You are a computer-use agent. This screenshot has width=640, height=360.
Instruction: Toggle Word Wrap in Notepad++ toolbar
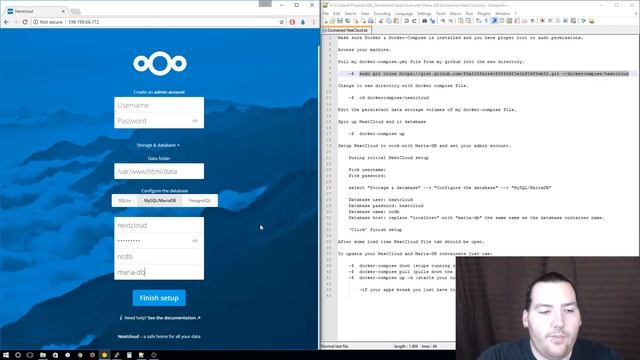pos(478,21)
